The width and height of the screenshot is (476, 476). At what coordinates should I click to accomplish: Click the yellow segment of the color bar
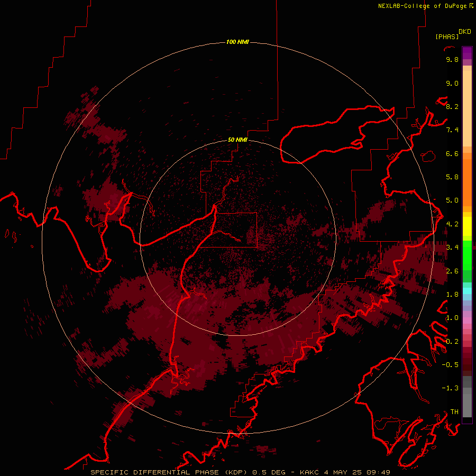point(467,226)
